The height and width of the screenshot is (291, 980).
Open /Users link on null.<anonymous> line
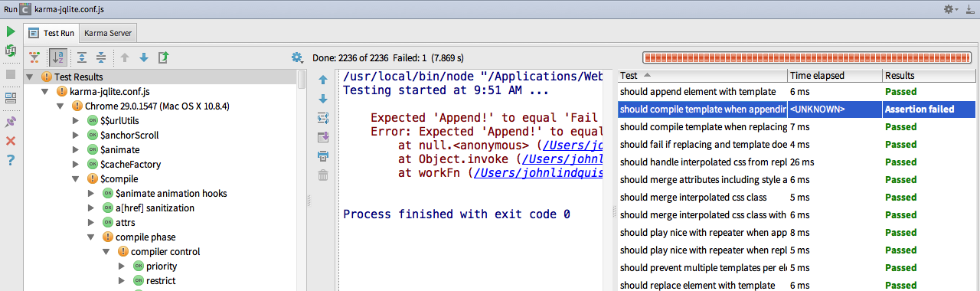[x=571, y=145]
